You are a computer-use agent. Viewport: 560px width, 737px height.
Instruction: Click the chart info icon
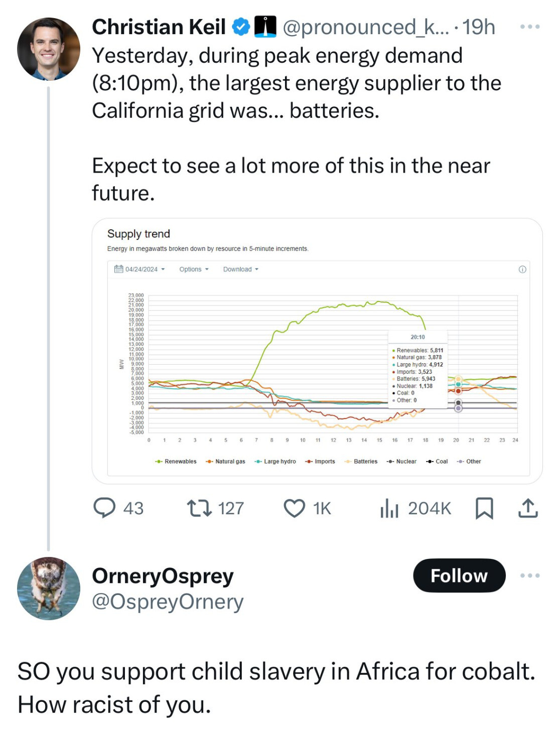[x=522, y=269]
